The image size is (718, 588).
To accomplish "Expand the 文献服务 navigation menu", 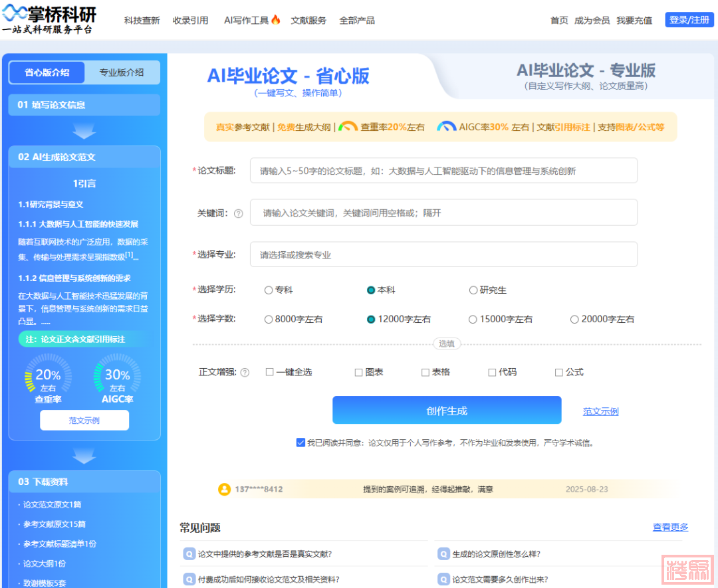I will (x=308, y=21).
